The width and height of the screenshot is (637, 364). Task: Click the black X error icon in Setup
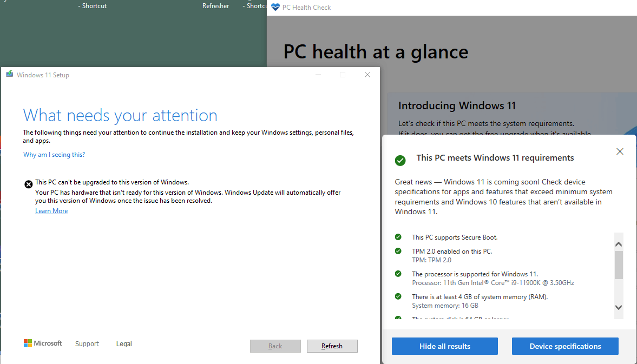pyautogui.click(x=29, y=184)
